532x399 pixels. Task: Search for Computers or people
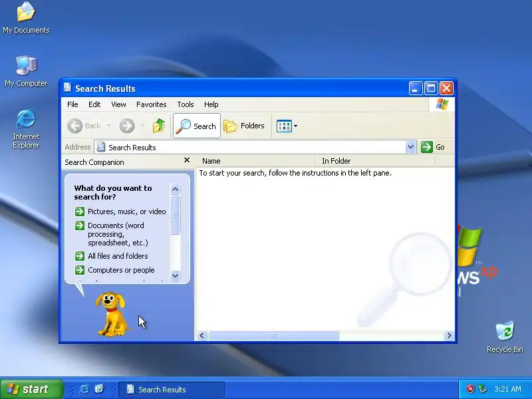[121, 270]
